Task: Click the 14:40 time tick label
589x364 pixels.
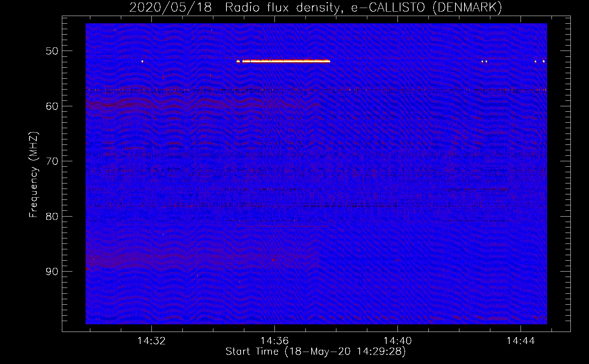Action: (398, 341)
